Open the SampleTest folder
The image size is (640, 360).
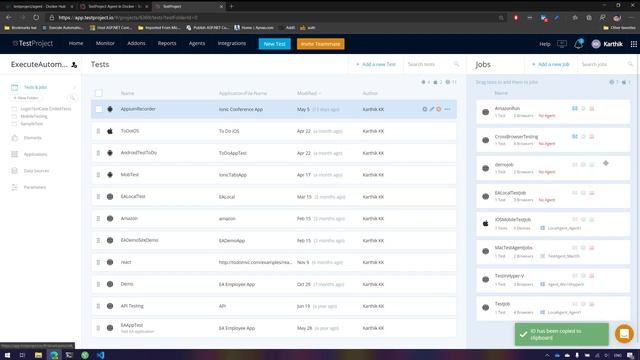pos(31,124)
